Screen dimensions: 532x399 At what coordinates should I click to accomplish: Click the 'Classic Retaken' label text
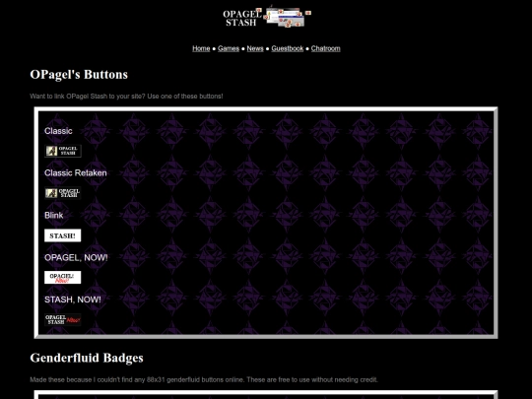tap(76, 173)
